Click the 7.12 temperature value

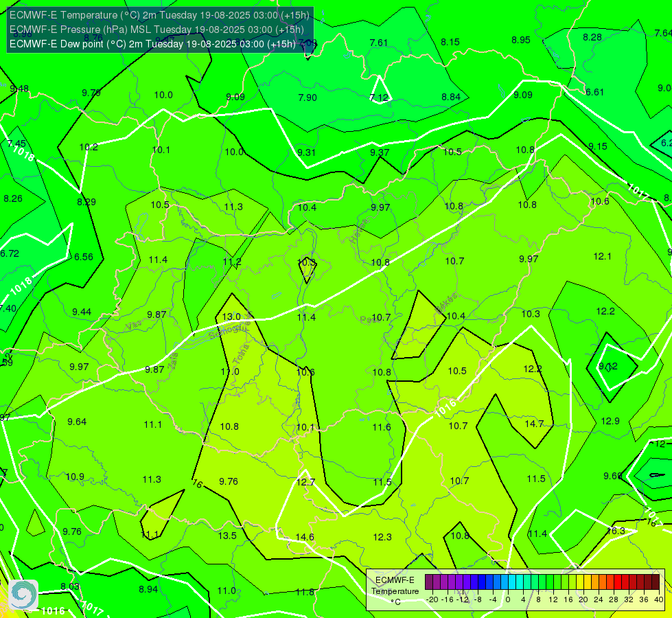coord(379,98)
